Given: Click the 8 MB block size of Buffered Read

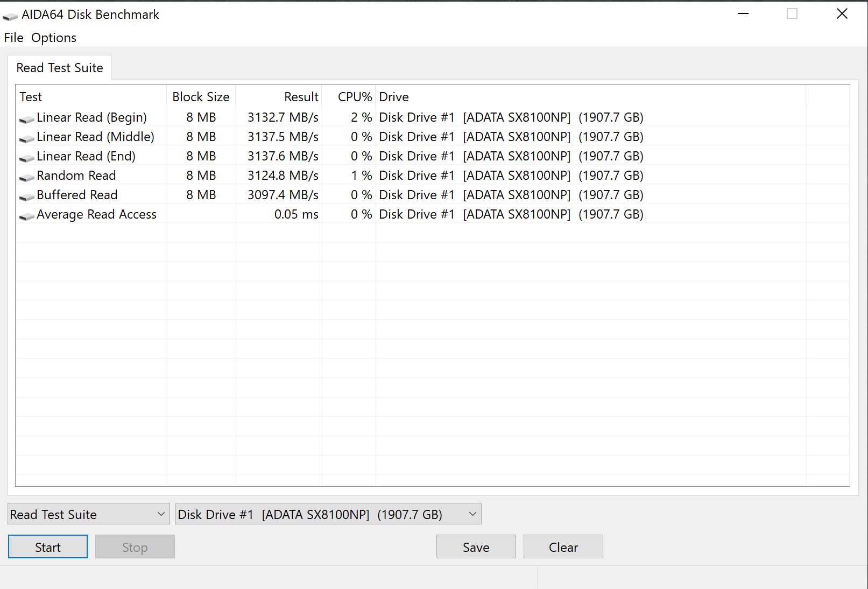Looking at the screenshot, I should click(x=201, y=195).
